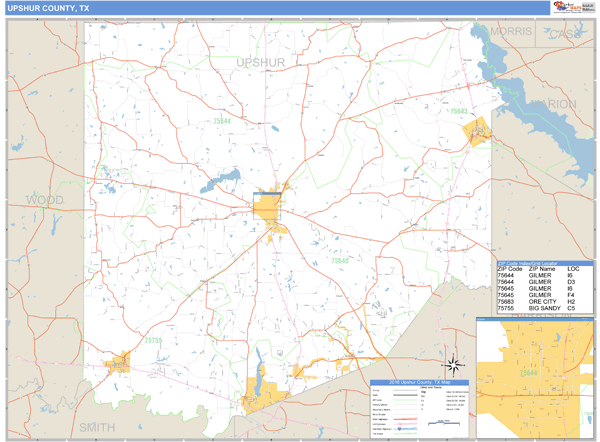Image resolution: width=600 pixels, height=442 pixels.
Task: Click the C5 location cell in the ZIP index
Action: pyautogui.click(x=571, y=308)
